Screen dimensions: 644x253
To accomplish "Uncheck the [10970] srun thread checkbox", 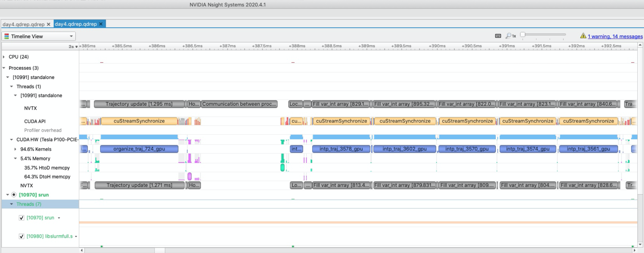I will click(x=21, y=218).
